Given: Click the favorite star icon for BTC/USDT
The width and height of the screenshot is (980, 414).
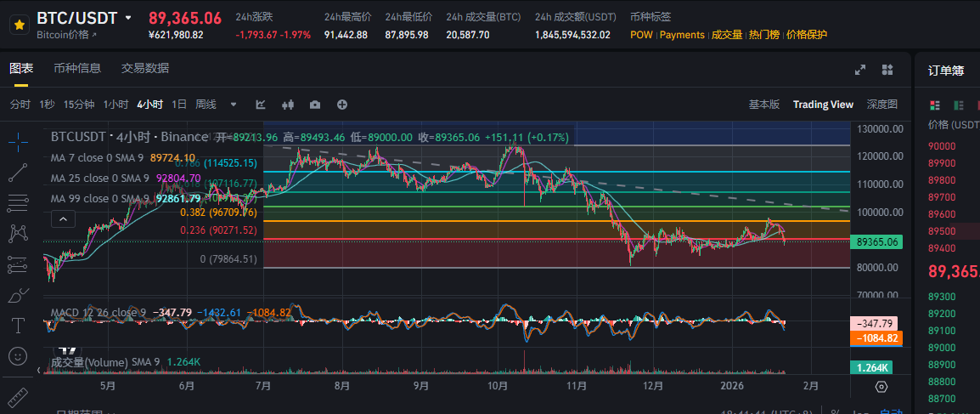Looking at the screenshot, I should point(19,26).
